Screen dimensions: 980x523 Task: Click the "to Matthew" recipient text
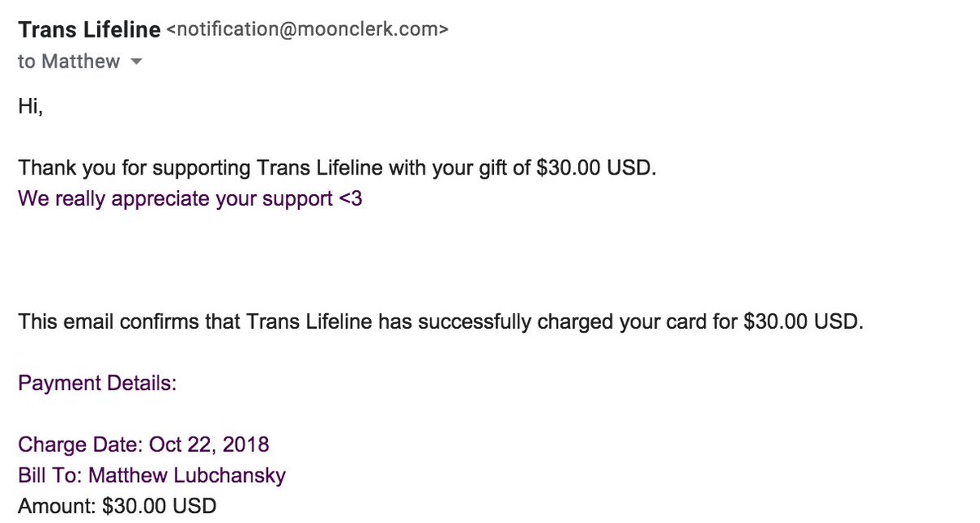coord(69,61)
